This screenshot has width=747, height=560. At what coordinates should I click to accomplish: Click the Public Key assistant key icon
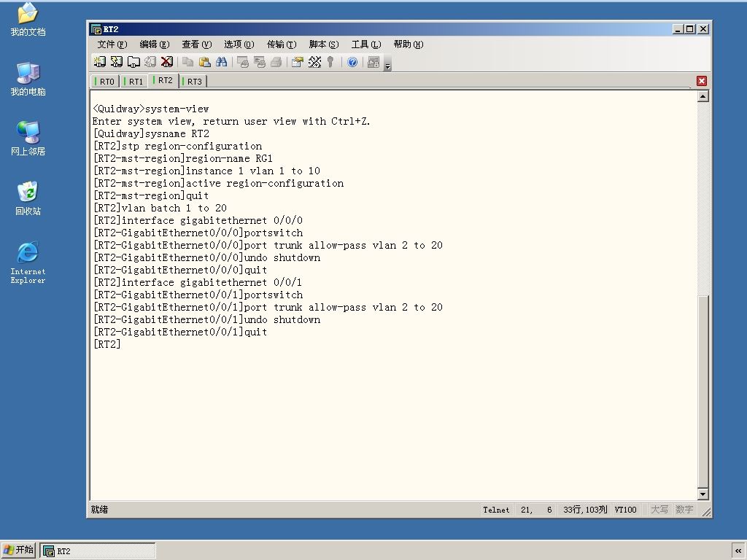(330, 62)
